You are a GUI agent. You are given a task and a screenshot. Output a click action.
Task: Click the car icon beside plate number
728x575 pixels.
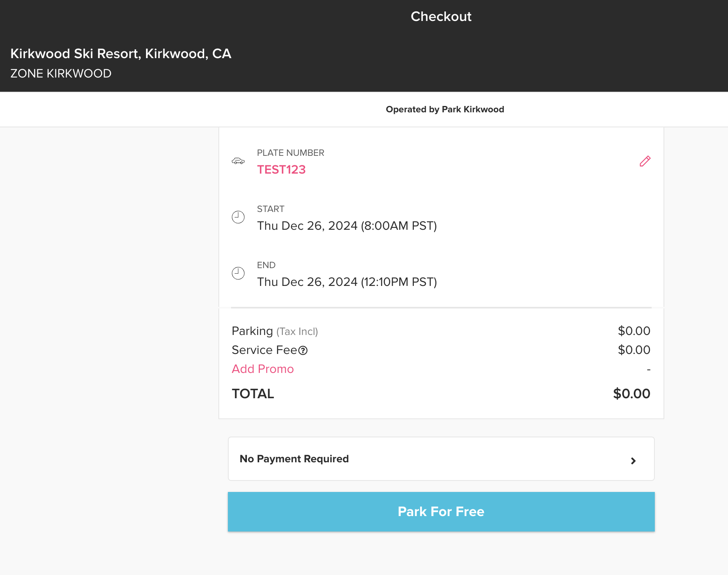pos(238,161)
